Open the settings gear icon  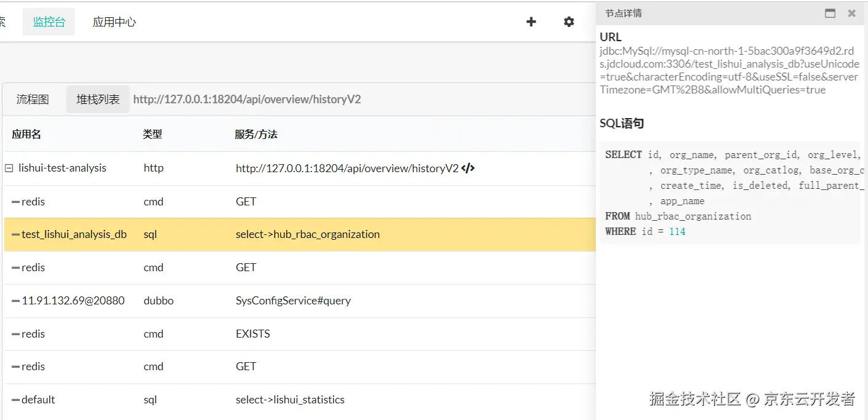(x=569, y=22)
